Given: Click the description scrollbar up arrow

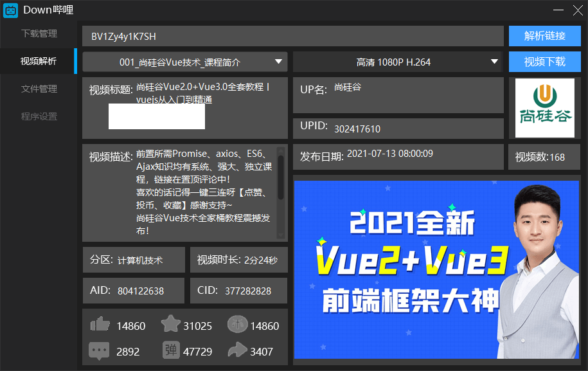Looking at the screenshot, I should [x=280, y=150].
